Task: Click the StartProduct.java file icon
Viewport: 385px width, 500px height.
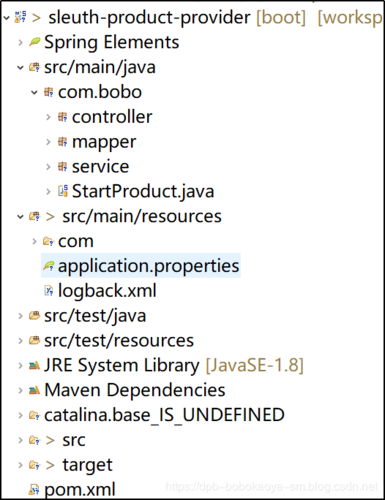Action: 63,191
